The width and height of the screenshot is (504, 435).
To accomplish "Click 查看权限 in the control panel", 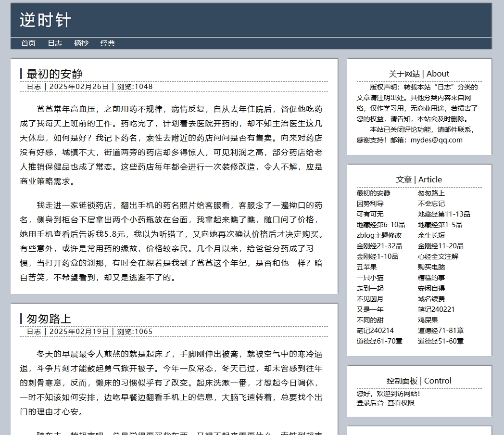I will pos(401,403).
